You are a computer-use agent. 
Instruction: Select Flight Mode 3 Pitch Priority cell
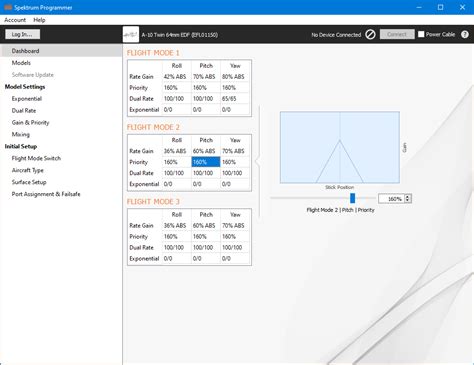(x=206, y=236)
